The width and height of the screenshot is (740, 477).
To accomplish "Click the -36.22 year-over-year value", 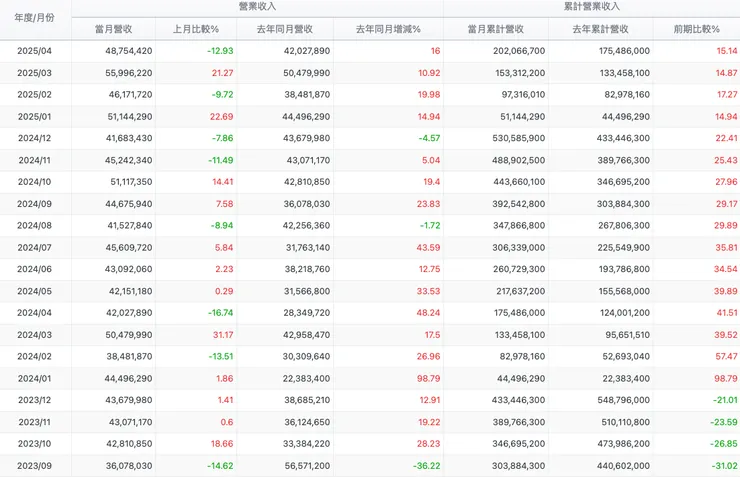I will tap(427, 466).
